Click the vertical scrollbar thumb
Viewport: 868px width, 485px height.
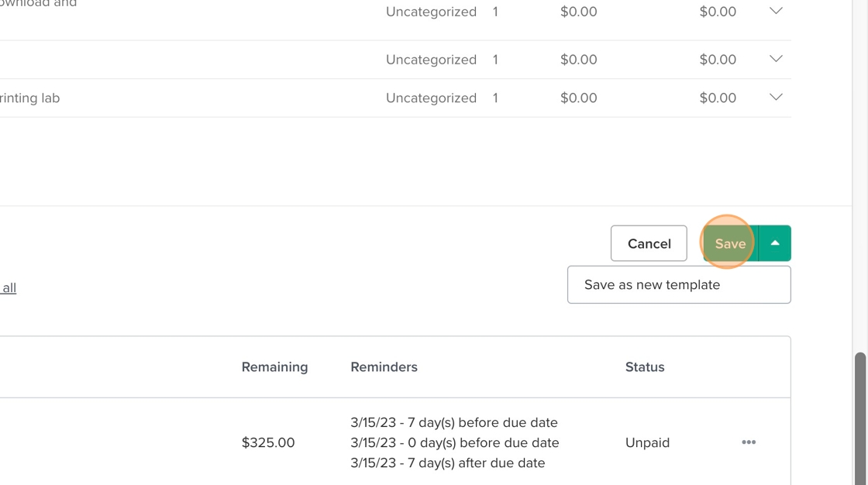coord(859,418)
